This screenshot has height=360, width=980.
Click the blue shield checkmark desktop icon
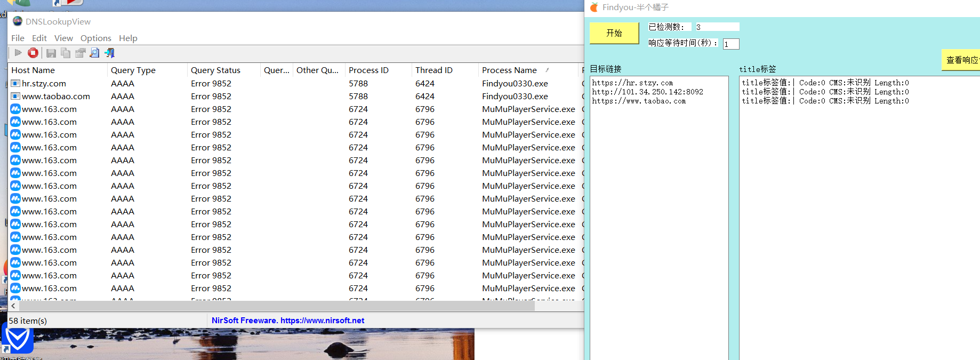[18, 339]
